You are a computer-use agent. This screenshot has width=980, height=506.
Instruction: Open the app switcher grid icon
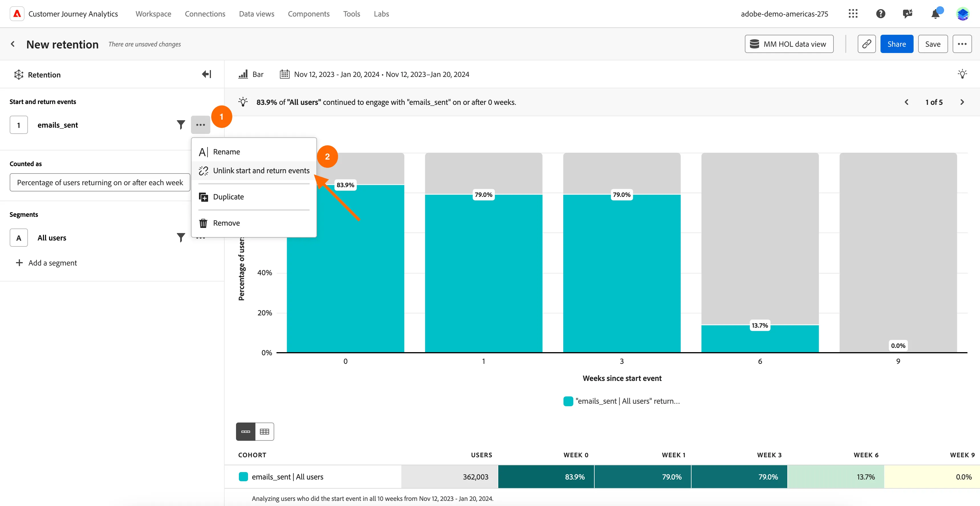(x=853, y=14)
